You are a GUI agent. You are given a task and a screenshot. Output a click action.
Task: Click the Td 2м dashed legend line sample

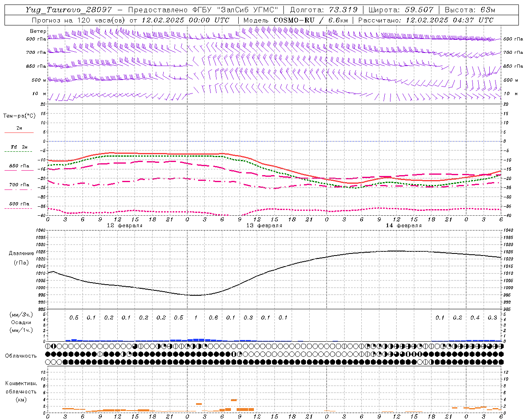tap(18, 152)
